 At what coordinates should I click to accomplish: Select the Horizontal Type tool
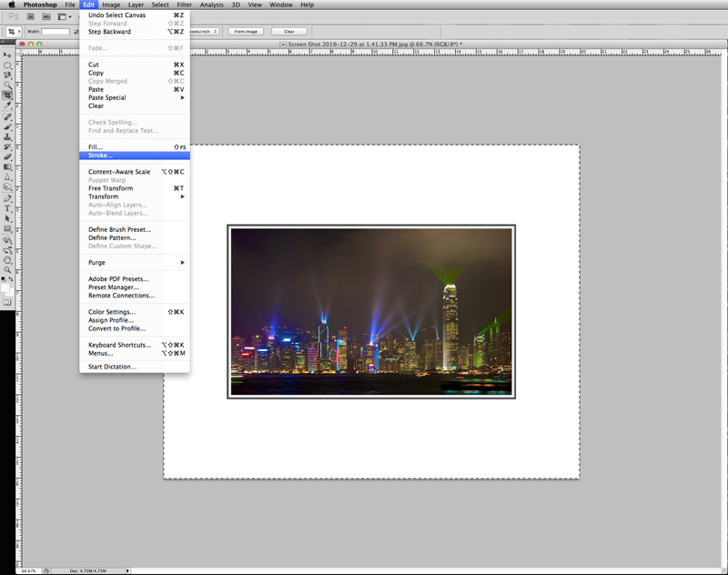click(x=8, y=208)
